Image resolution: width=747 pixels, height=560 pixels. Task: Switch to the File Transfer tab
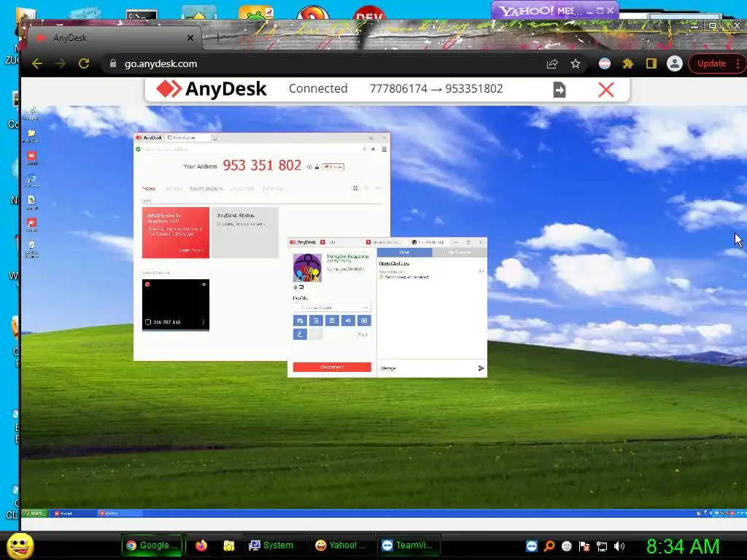(460, 252)
